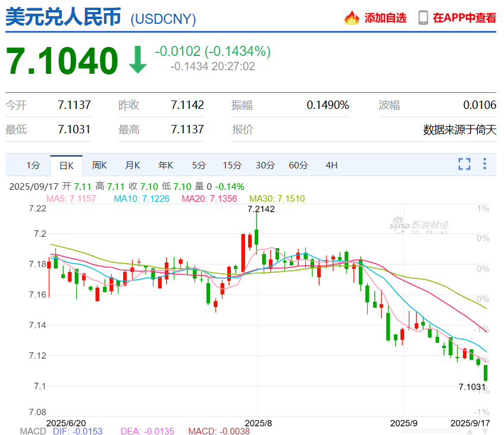The image size is (504, 435).
Task: Click the 昨收 value 7.1142
Action: 187,105
